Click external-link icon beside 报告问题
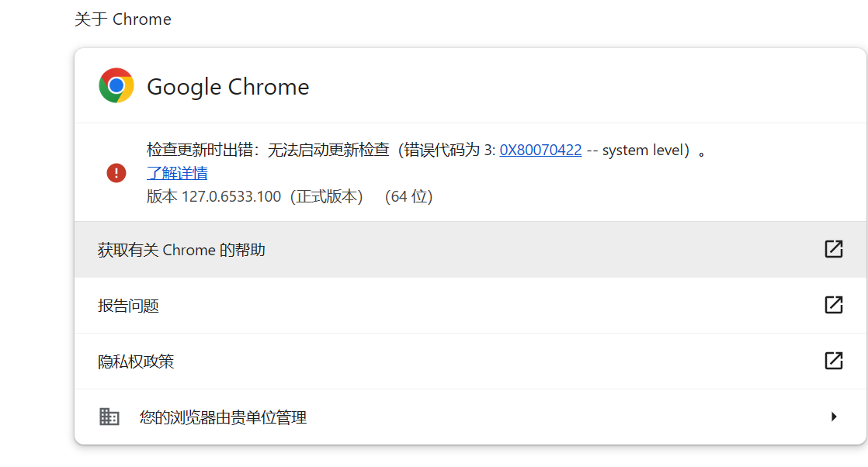 click(833, 305)
